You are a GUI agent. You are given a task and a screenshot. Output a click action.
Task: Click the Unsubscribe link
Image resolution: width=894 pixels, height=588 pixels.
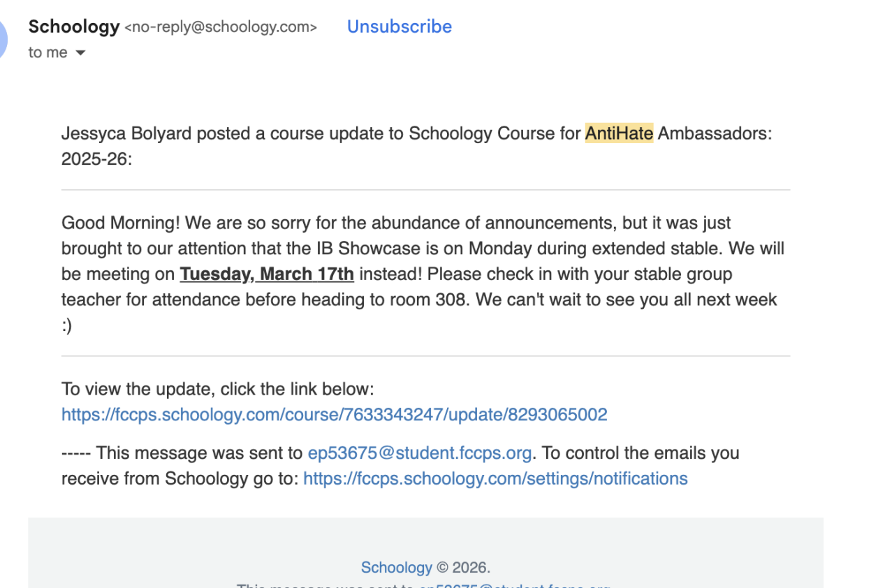(399, 27)
